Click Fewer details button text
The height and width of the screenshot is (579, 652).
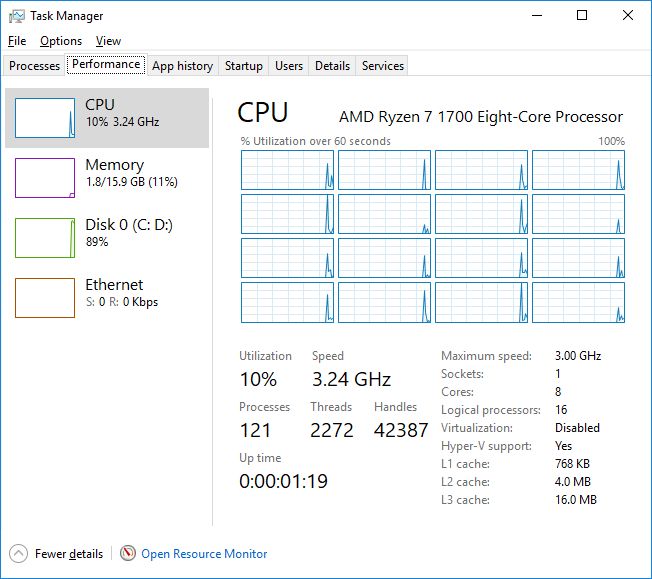click(x=69, y=554)
